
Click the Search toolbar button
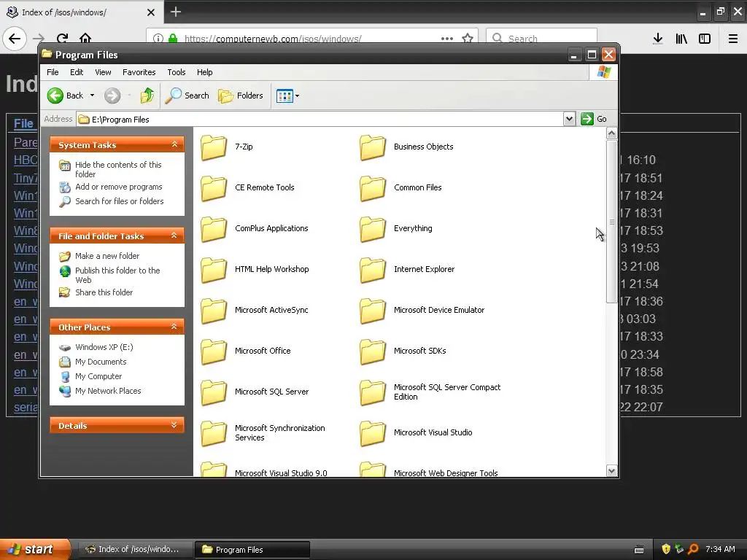tap(187, 96)
